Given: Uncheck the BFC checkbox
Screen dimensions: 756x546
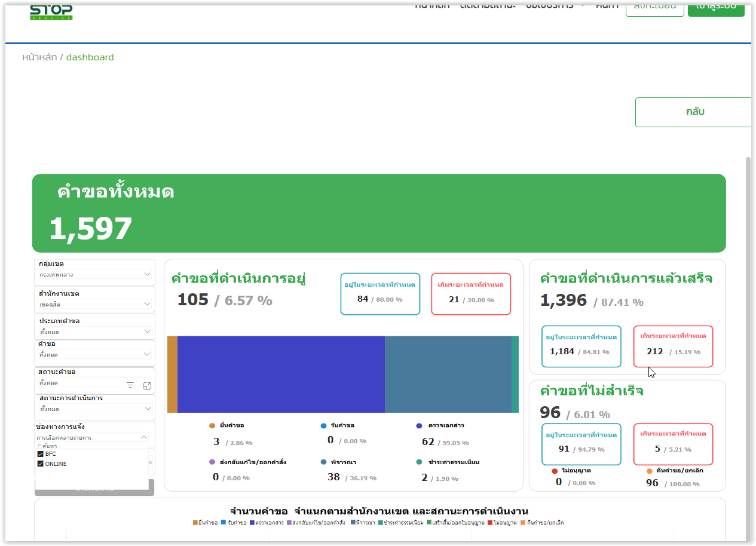Looking at the screenshot, I should [41, 454].
